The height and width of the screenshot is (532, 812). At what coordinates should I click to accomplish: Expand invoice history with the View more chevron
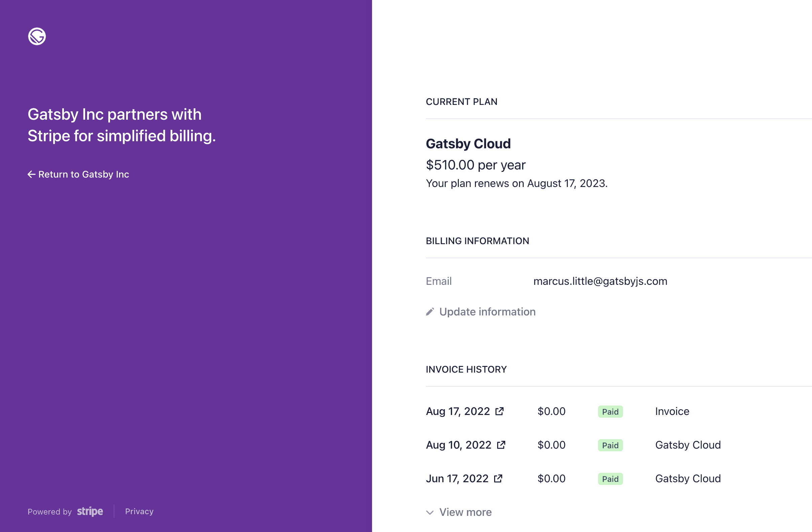click(430, 512)
